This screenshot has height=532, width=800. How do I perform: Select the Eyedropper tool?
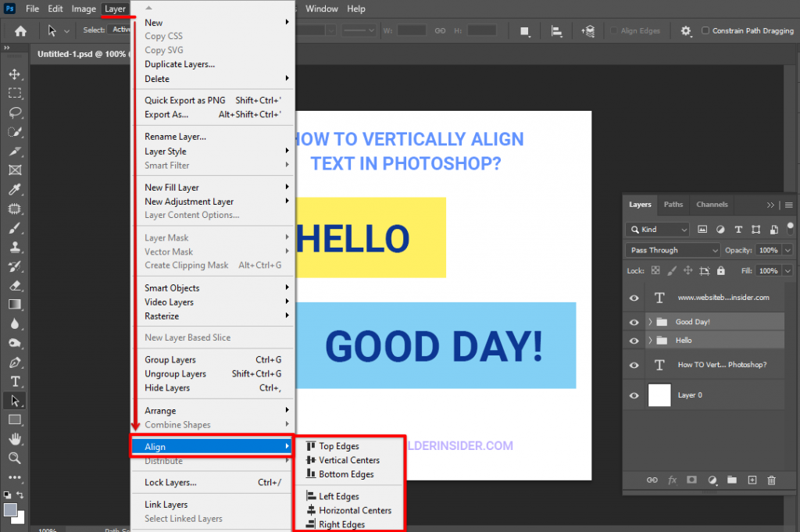tap(14, 189)
